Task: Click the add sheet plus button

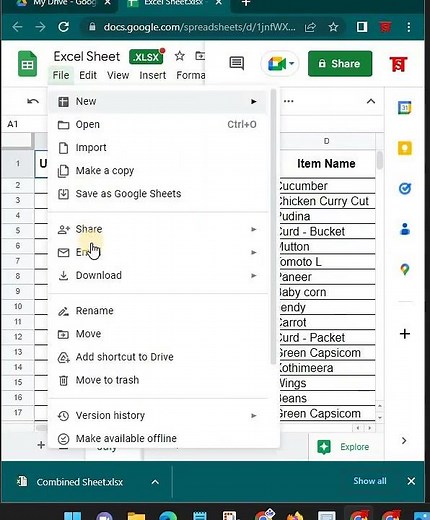Action: [x=41, y=445]
